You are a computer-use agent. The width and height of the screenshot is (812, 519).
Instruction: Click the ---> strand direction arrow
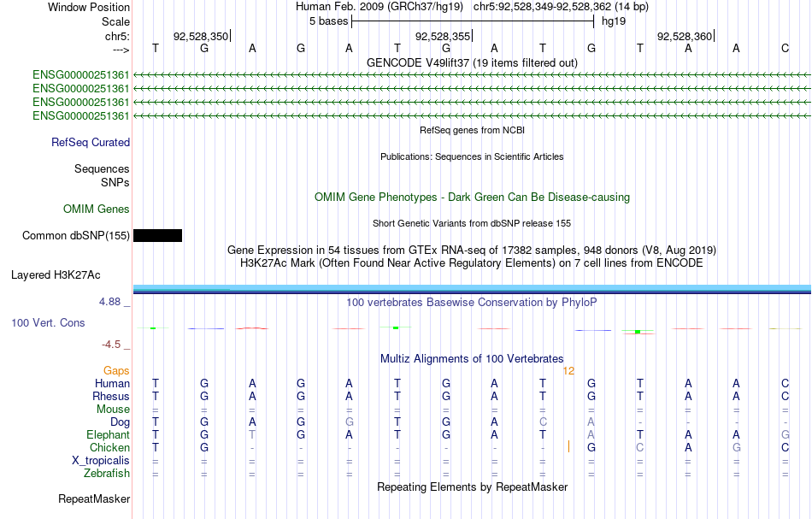coord(121,50)
